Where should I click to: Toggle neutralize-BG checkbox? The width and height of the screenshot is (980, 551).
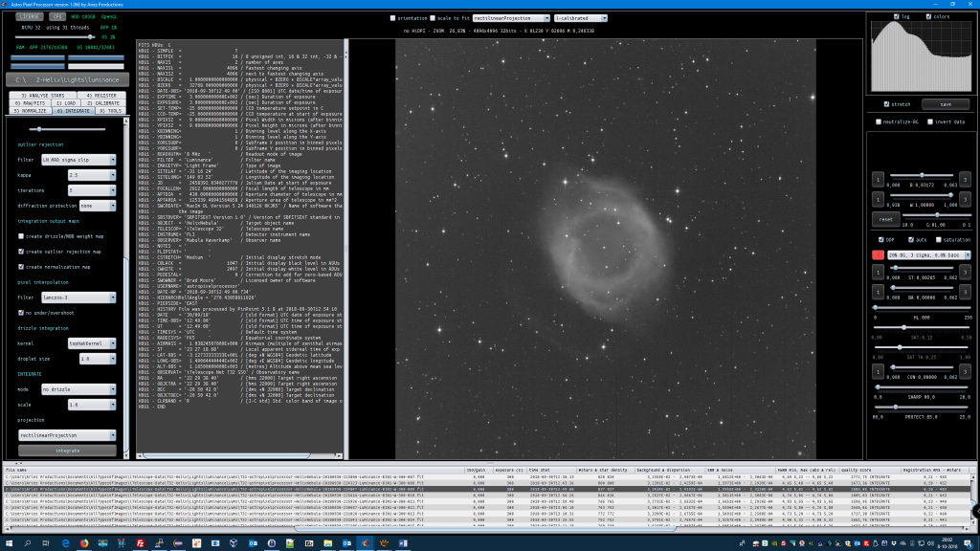click(880, 121)
